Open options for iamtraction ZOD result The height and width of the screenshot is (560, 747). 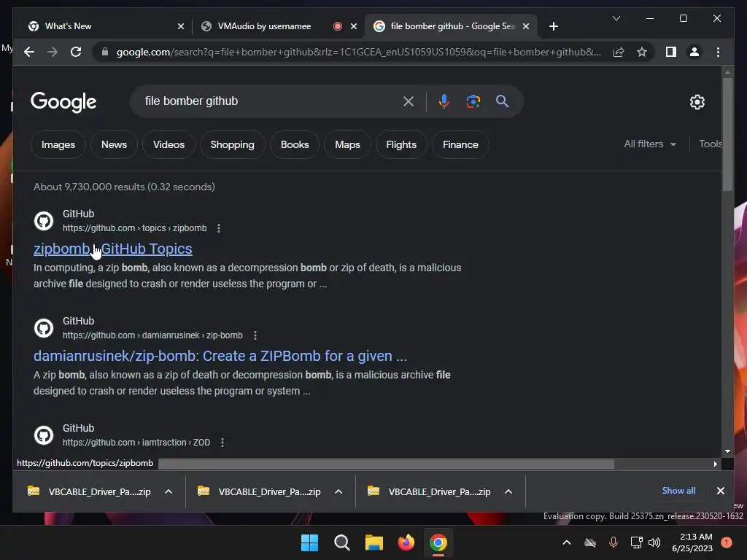[222, 443]
